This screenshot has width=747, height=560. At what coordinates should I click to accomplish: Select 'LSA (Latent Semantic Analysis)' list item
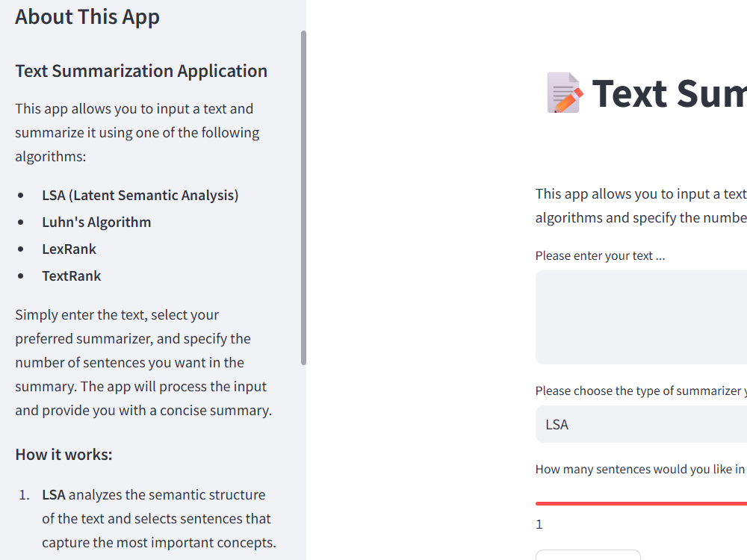tap(140, 195)
